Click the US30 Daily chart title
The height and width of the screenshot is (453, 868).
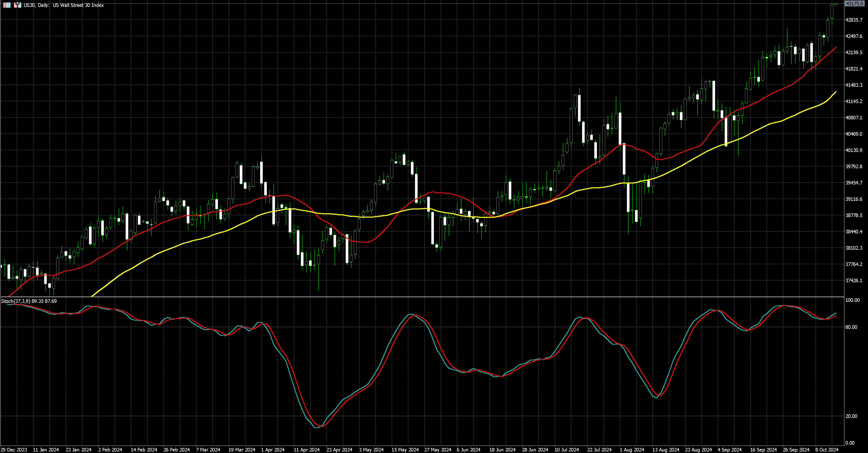point(64,5)
